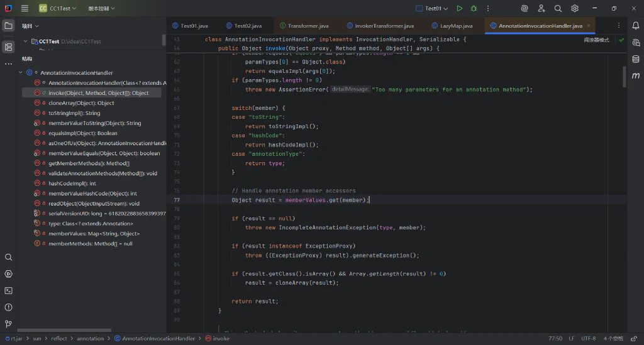Select cloneArray(Object) in structure tree
644x345 pixels.
coord(81,103)
